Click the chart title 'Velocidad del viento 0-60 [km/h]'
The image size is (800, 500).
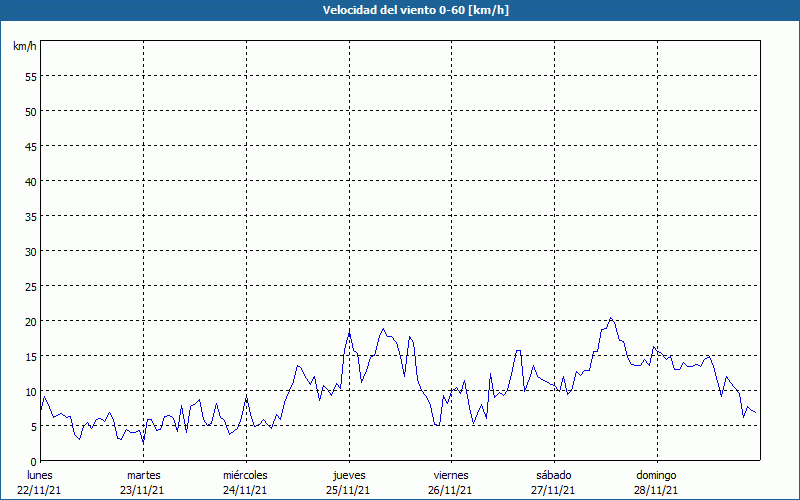pos(416,10)
